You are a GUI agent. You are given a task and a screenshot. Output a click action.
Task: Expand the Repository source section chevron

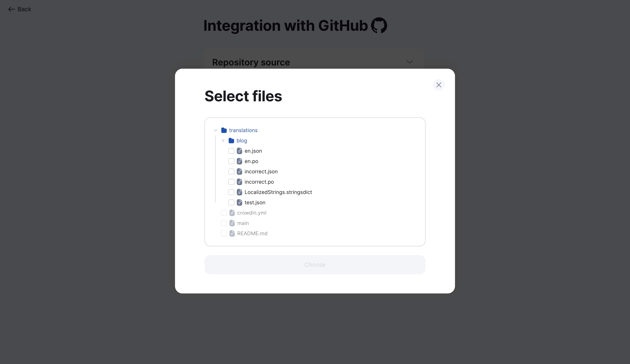click(409, 62)
